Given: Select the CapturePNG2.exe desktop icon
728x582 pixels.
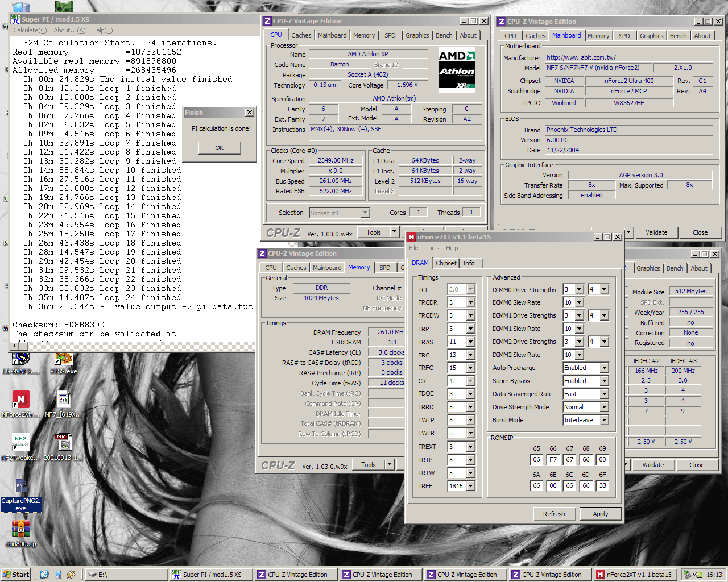Looking at the screenshot, I should 21,496.
